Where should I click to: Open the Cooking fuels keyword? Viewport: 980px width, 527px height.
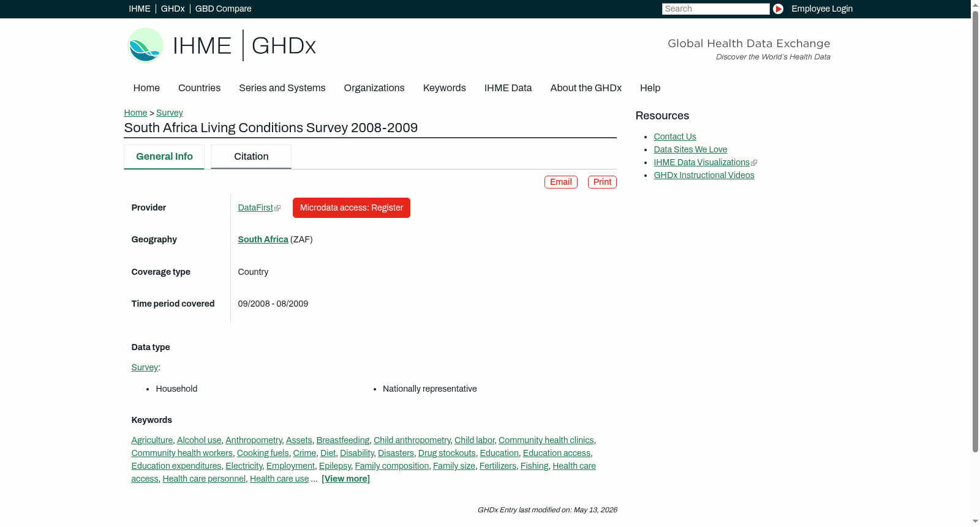263,453
